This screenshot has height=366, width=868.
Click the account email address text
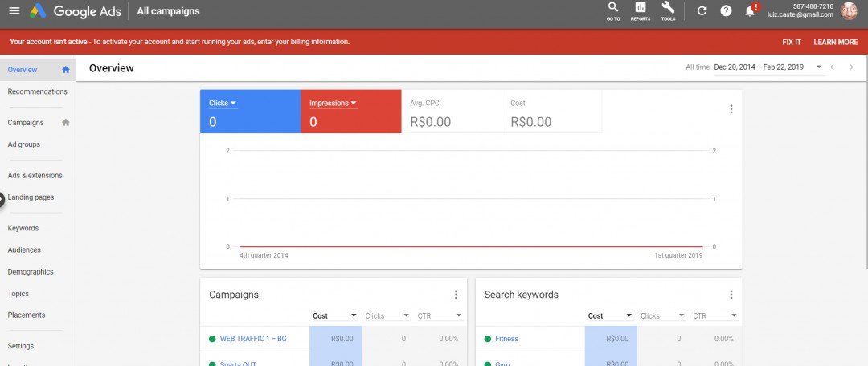click(800, 15)
